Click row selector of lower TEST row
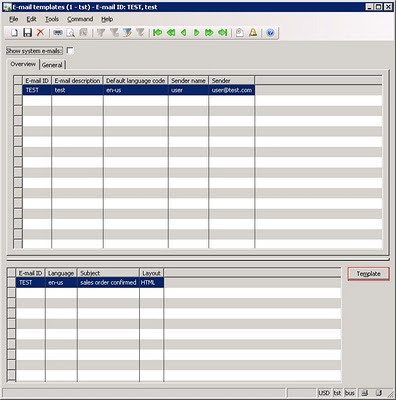This screenshot has height=400, width=396. (x=12, y=283)
